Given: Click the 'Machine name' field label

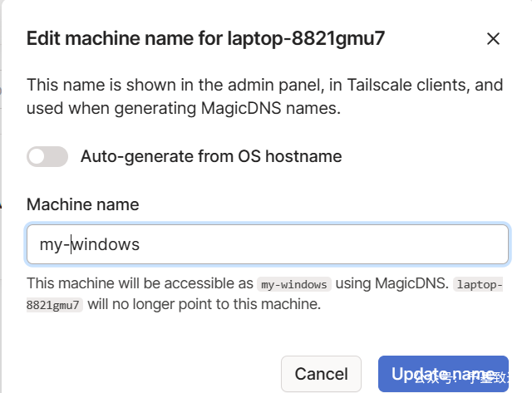Looking at the screenshot, I should click(83, 204).
